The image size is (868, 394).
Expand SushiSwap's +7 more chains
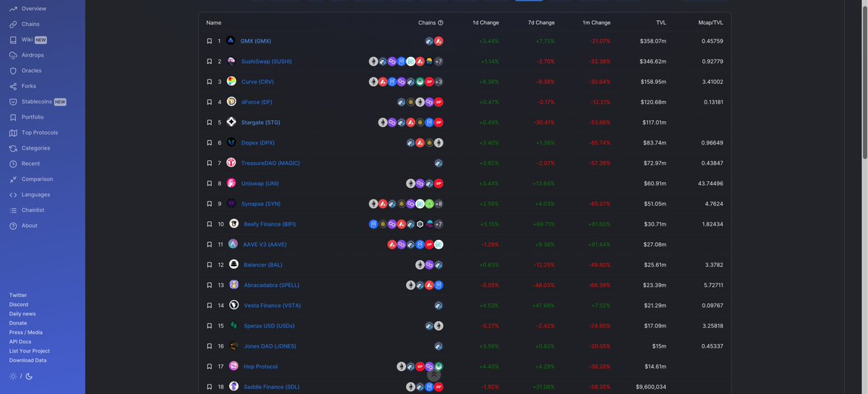pos(438,61)
